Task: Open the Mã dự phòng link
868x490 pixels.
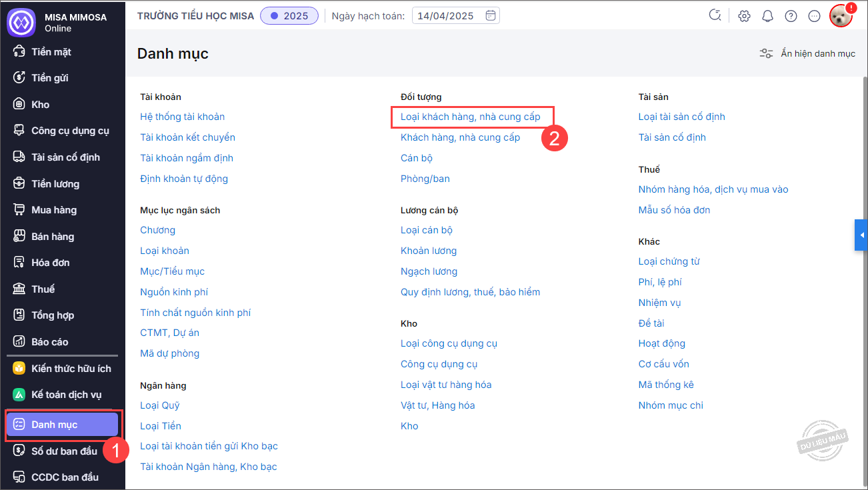Action: tap(169, 353)
